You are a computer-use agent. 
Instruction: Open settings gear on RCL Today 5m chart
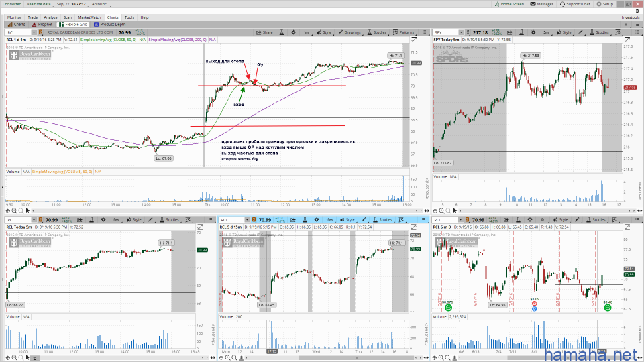tap(103, 220)
